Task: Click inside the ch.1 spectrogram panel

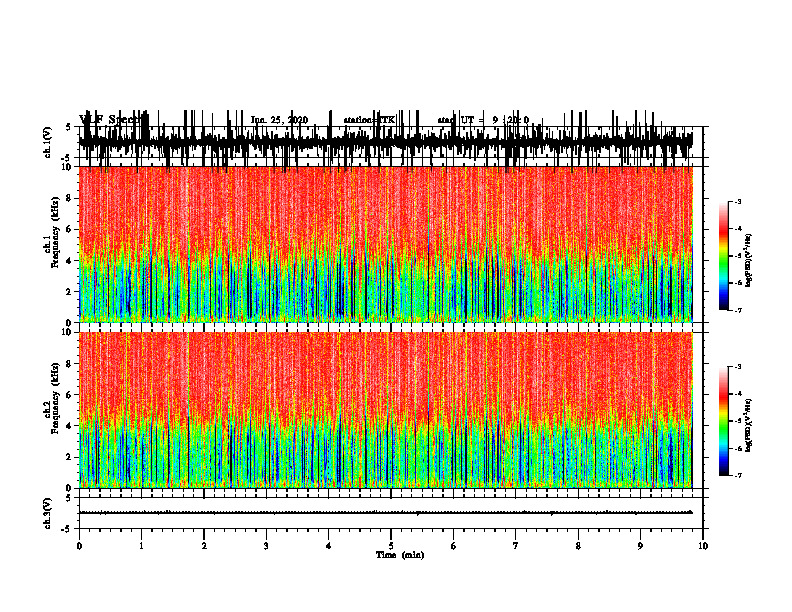Action: 385,244
